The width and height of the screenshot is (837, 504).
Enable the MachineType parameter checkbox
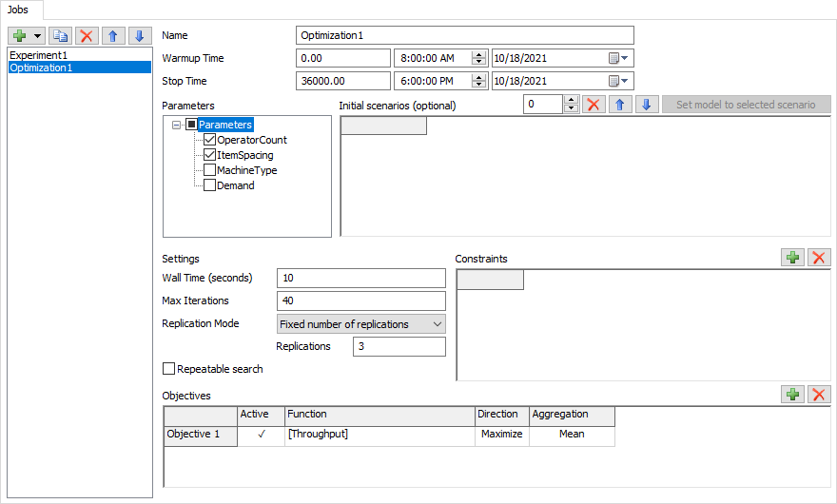point(210,170)
